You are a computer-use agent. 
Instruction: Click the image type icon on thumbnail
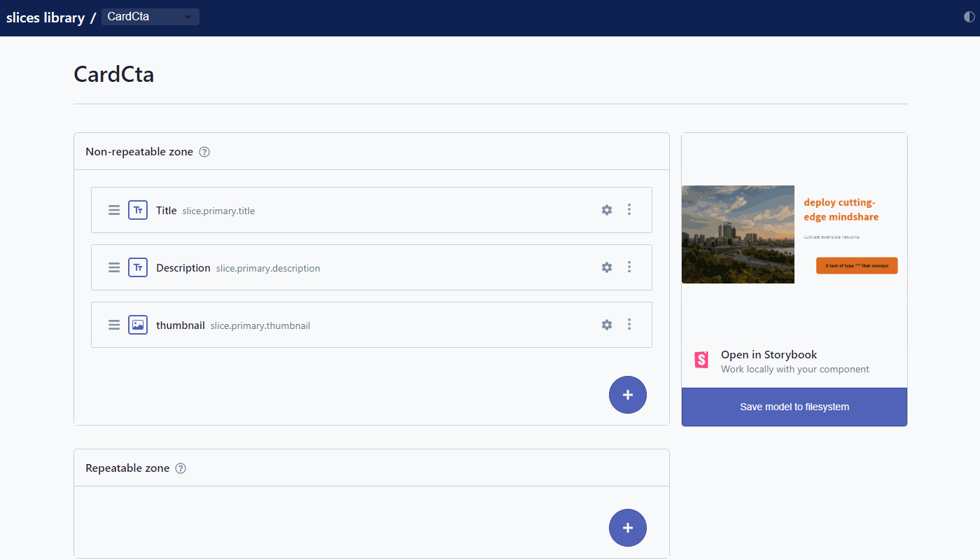(x=138, y=325)
